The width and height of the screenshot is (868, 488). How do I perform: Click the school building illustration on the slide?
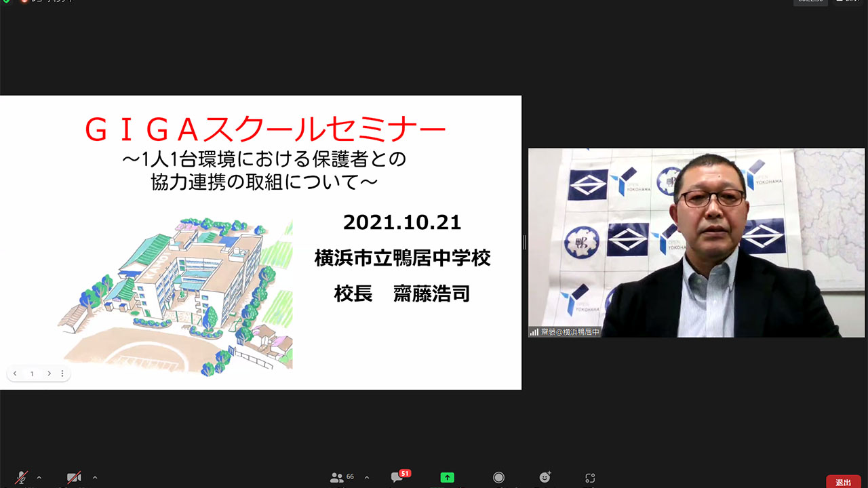point(175,297)
